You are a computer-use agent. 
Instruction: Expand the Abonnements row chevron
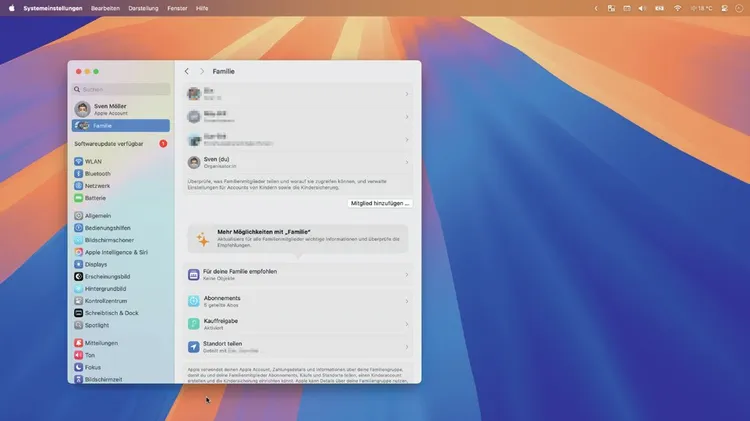tap(407, 301)
